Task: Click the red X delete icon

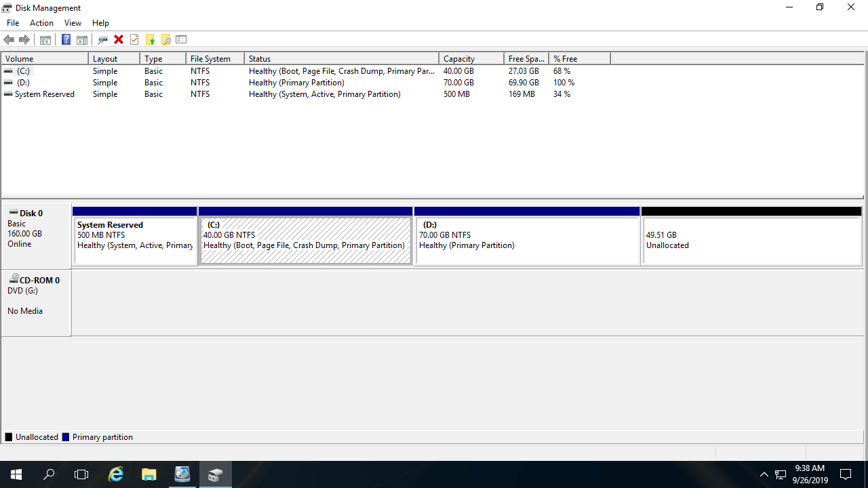Action: point(119,40)
